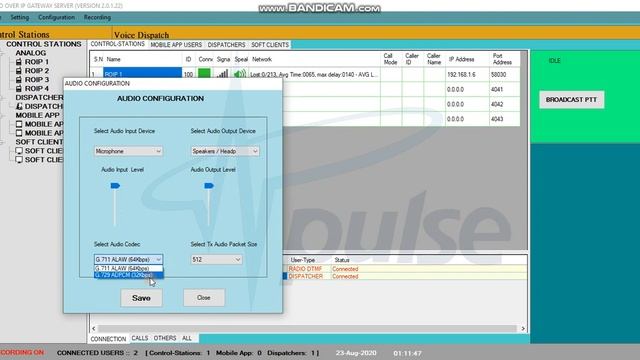This screenshot has height=360, width=640.
Task: Open the Audio Input Device Microphone dropdown
Action: pos(129,151)
